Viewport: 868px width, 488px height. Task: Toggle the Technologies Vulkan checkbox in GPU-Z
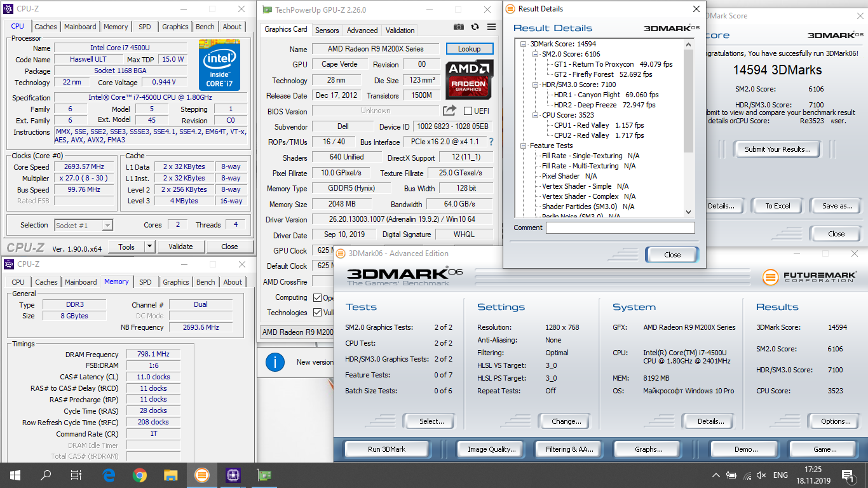(x=318, y=313)
